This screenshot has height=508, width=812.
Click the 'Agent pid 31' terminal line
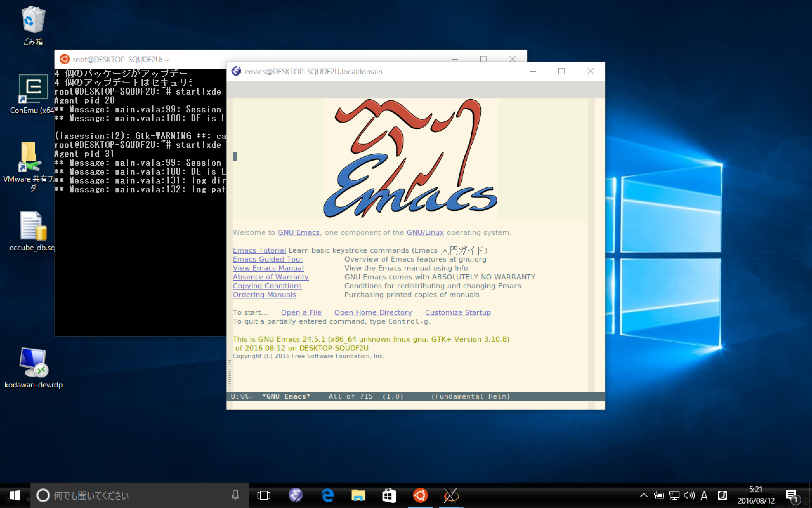(84, 154)
